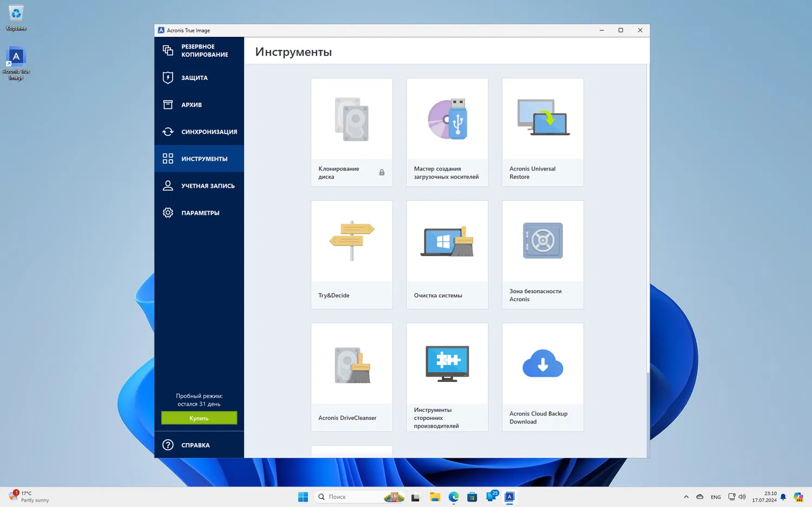Image resolution: width=812 pixels, height=507 pixels.
Task: Click the lock icon on Клонирование диска
Action: (382, 173)
